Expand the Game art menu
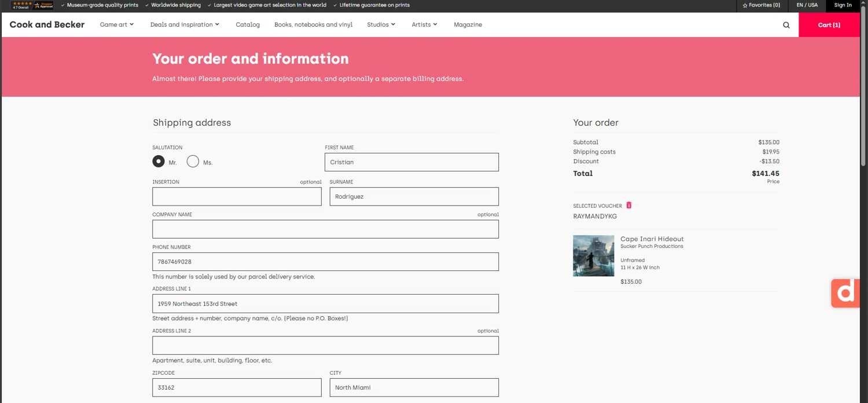Image resolution: width=868 pixels, height=403 pixels. pos(116,25)
